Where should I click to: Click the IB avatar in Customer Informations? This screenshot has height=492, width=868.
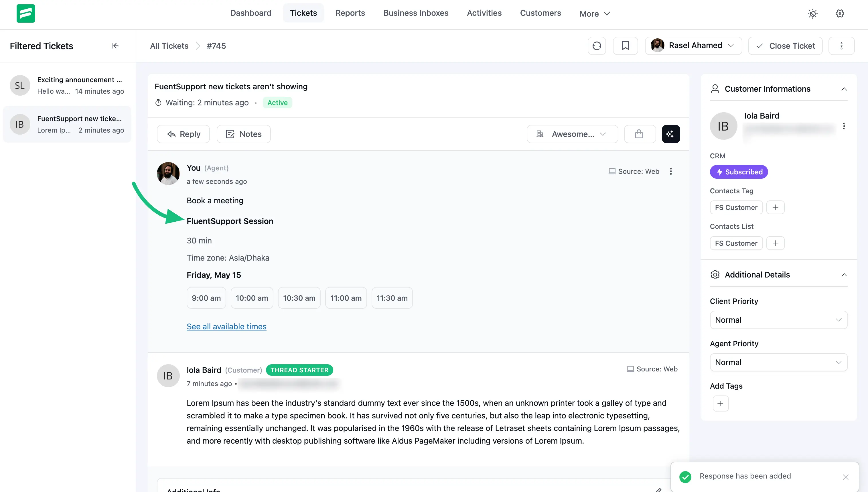click(x=723, y=126)
